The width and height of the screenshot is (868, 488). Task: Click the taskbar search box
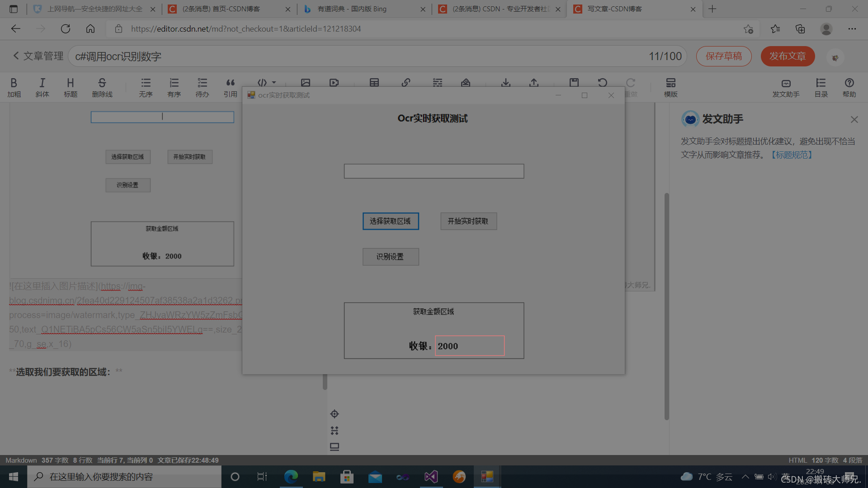pyautogui.click(x=124, y=477)
